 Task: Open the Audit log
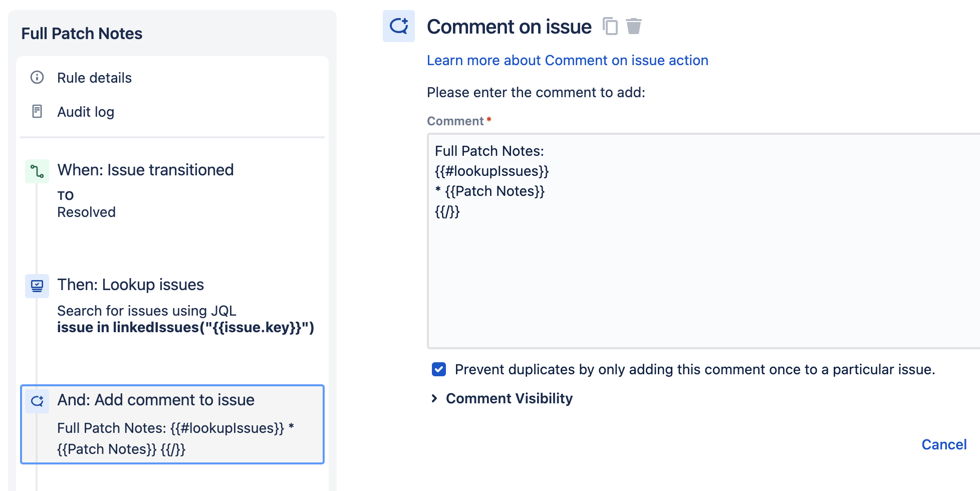(x=85, y=112)
